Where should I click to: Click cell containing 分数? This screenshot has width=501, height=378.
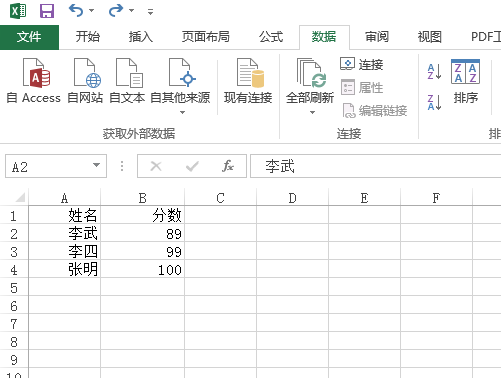(142, 215)
